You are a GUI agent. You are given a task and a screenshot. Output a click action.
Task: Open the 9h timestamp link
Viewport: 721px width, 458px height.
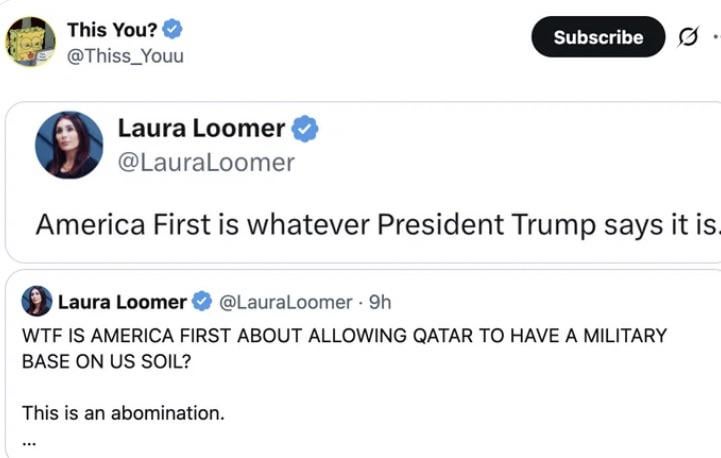tap(380, 302)
